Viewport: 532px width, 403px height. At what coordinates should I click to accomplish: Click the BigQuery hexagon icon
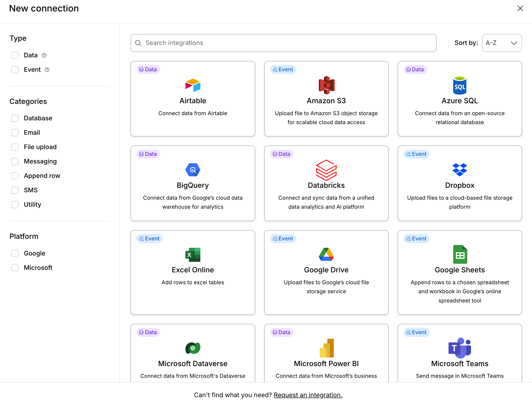pyautogui.click(x=193, y=170)
